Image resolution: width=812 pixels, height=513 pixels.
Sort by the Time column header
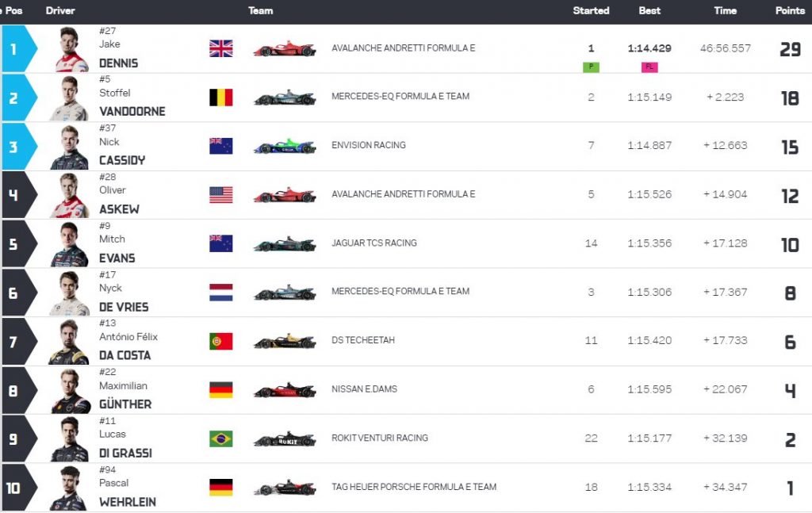point(725,10)
